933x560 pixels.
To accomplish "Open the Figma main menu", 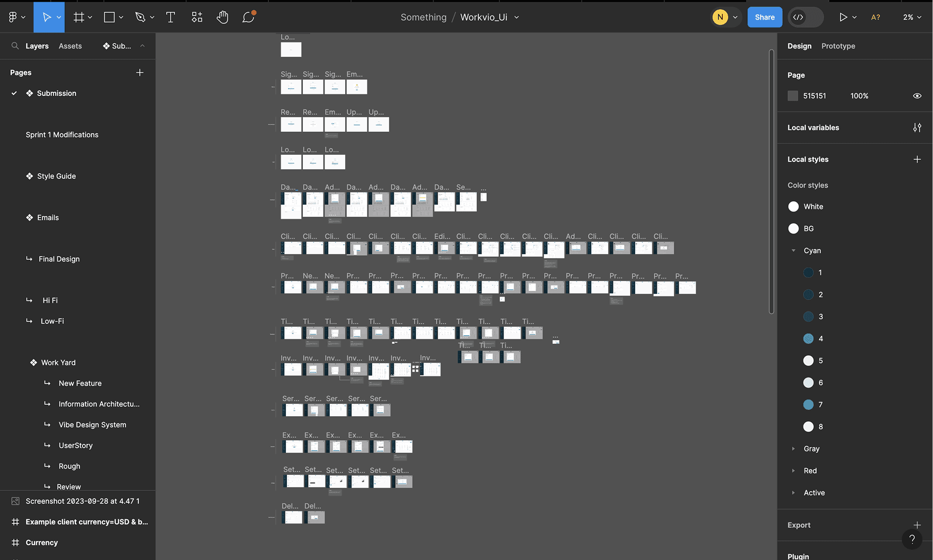I will (x=13, y=17).
